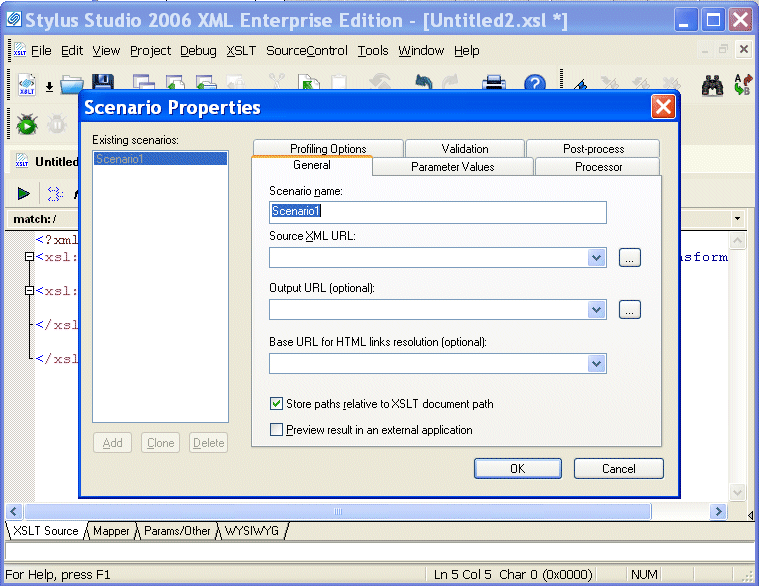
Task: Click the green bug Debug icon
Action: tap(27, 124)
